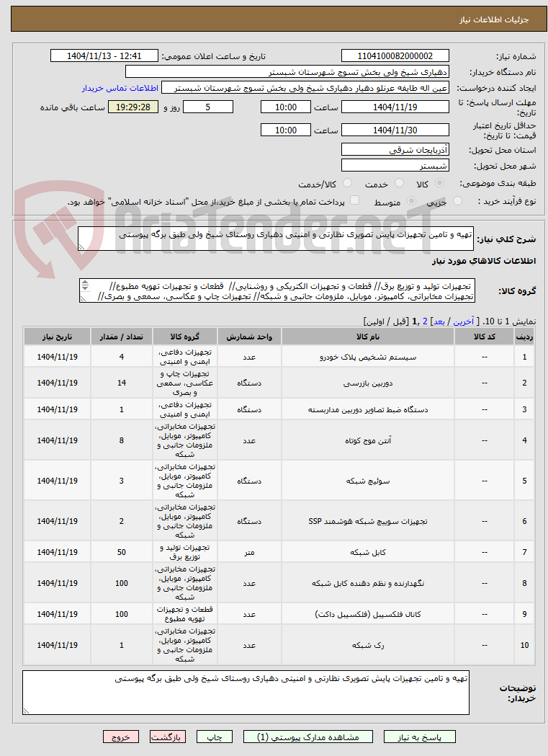Toggle the Islamic treasury payment checkbox
Image resolution: width=548 pixels, height=756 pixels.
tap(354, 200)
